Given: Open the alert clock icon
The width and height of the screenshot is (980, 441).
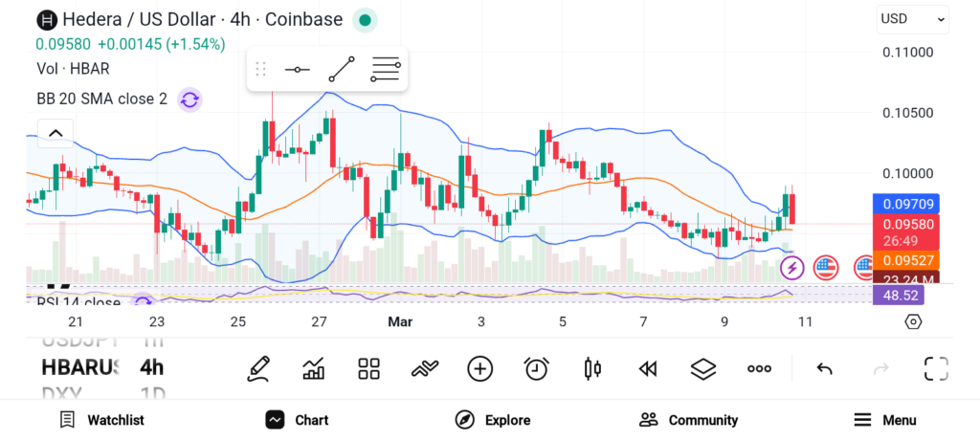Looking at the screenshot, I should click(x=536, y=368).
